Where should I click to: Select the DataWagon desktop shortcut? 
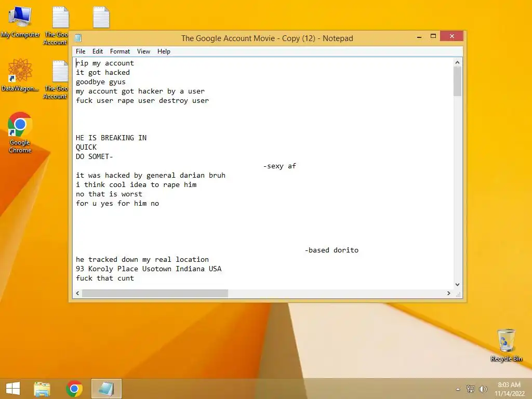[20, 75]
